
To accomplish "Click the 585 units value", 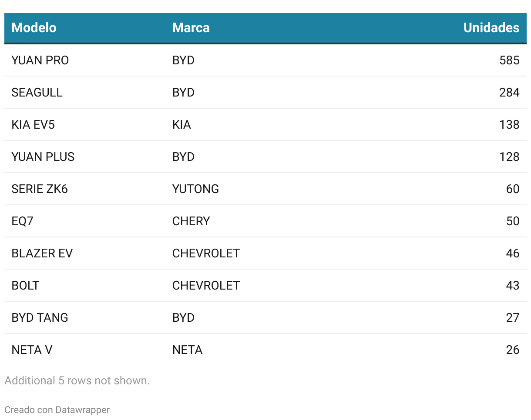I will (x=509, y=60).
